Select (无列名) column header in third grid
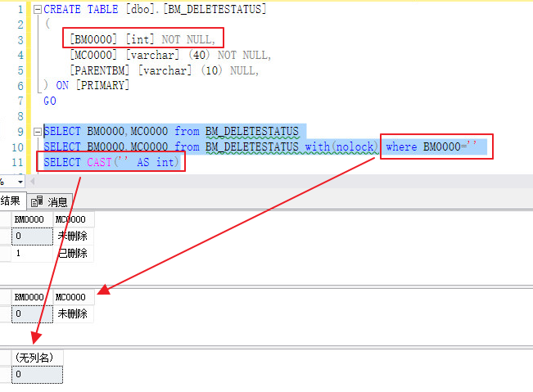The width and height of the screenshot is (533, 392). [x=38, y=358]
